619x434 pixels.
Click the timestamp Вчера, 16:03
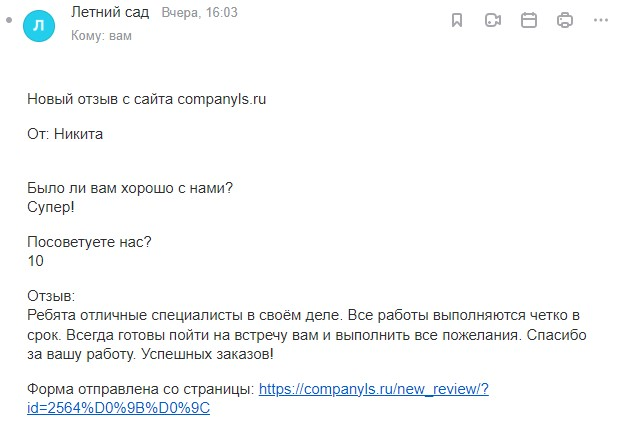[200, 13]
